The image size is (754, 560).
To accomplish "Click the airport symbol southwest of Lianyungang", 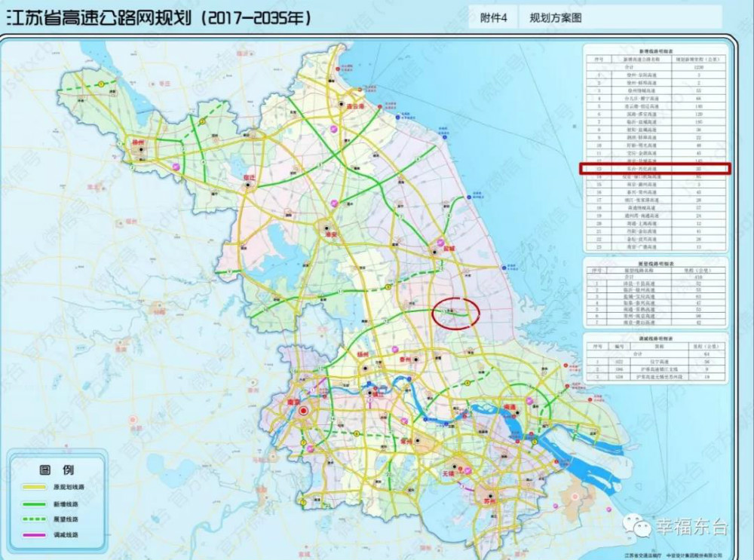I will (x=334, y=130).
